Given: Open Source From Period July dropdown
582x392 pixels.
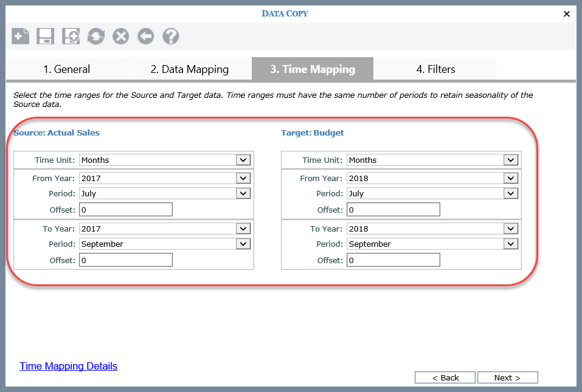Looking at the screenshot, I should [165, 193].
